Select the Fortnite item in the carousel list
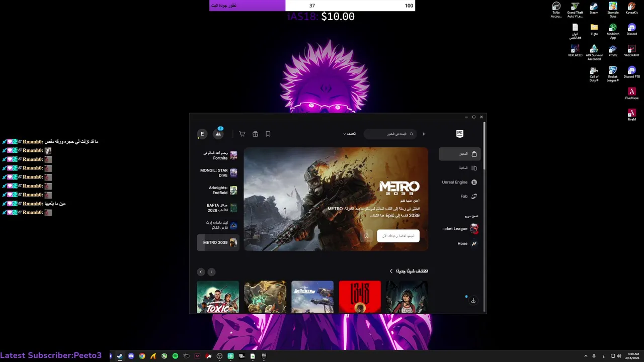Viewport: 644px width, 362px height. [217, 155]
